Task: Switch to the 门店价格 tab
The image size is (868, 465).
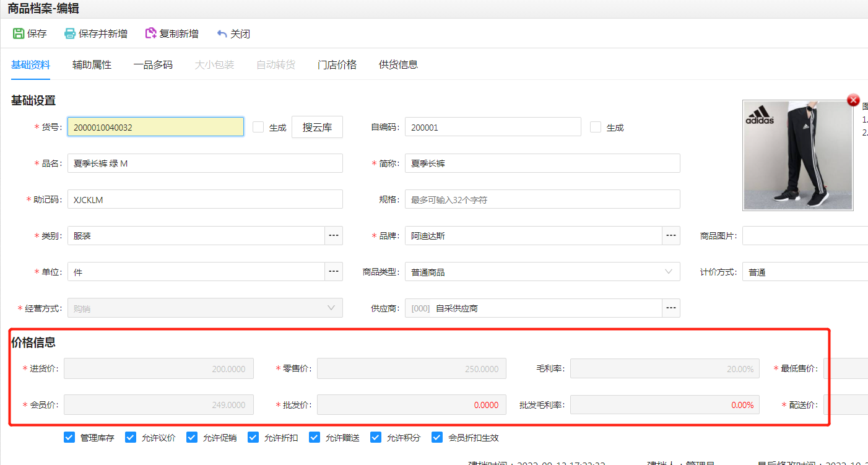Action: click(x=337, y=64)
